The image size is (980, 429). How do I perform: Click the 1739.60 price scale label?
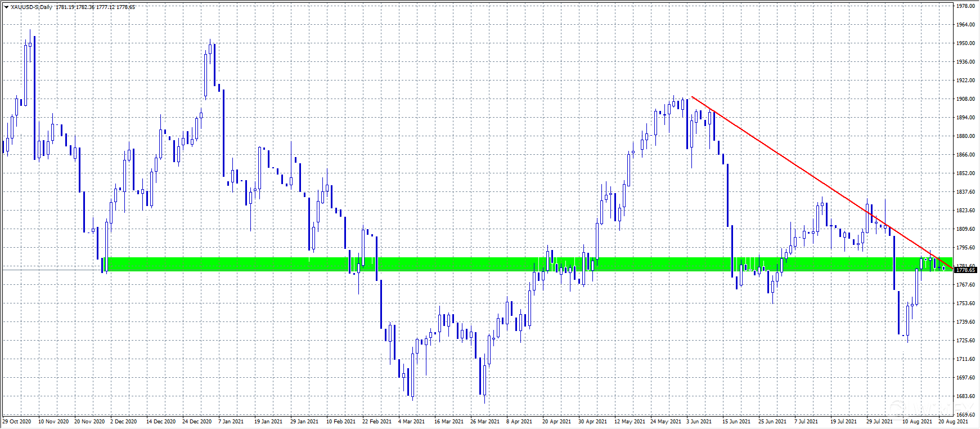tap(965, 322)
